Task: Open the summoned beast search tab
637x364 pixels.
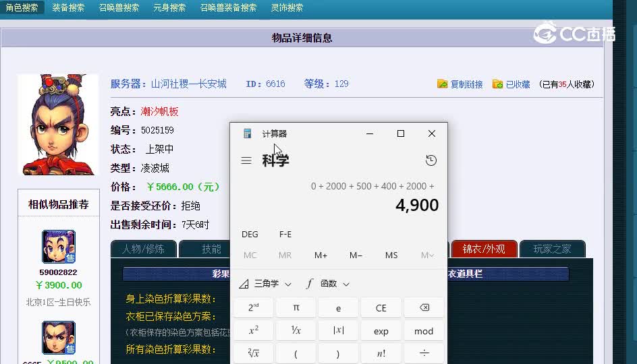Action: click(119, 7)
